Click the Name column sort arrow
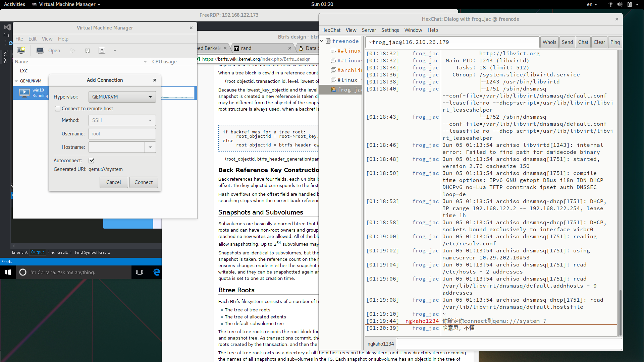Image resolution: width=644 pixels, height=362 pixels. pyautogui.click(x=145, y=62)
